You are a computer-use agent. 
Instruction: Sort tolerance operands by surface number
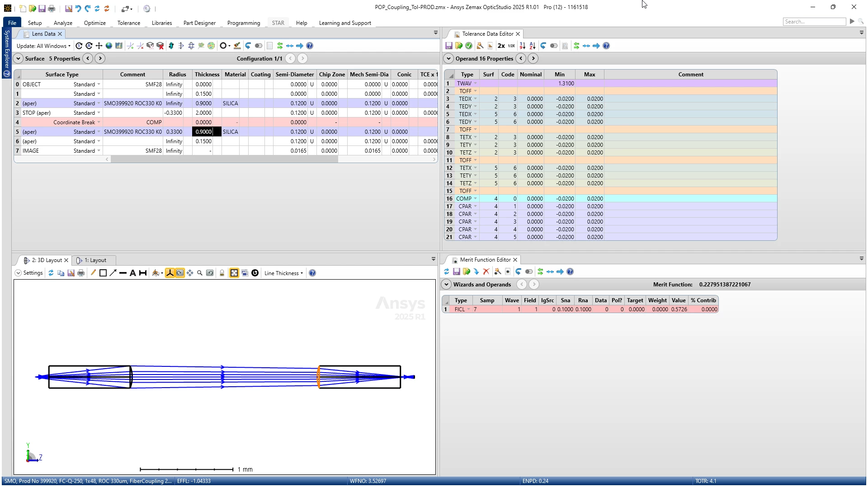523,46
